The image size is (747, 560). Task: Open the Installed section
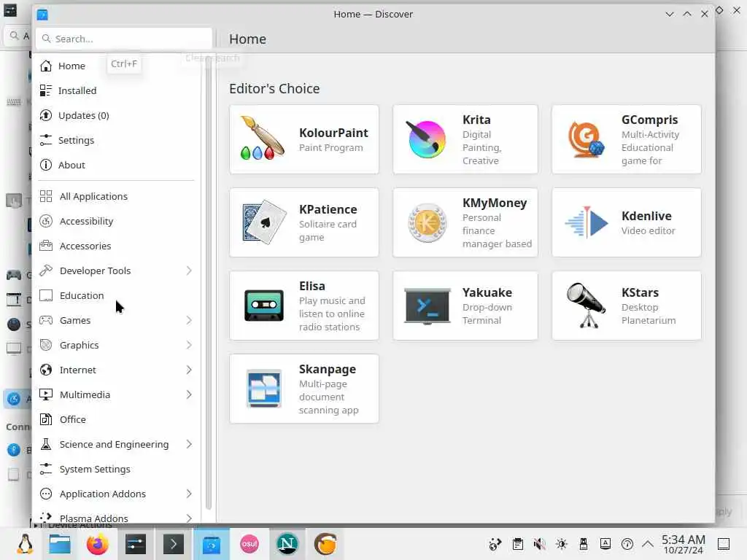click(x=117, y=90)
